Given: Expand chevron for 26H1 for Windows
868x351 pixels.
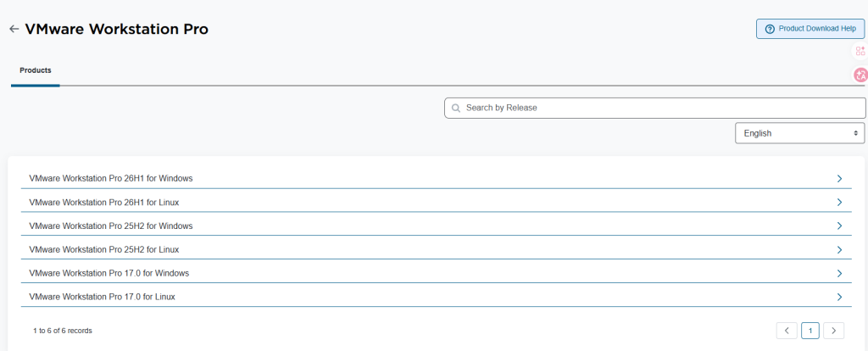Looking at the screenshot, I should 840,178.
